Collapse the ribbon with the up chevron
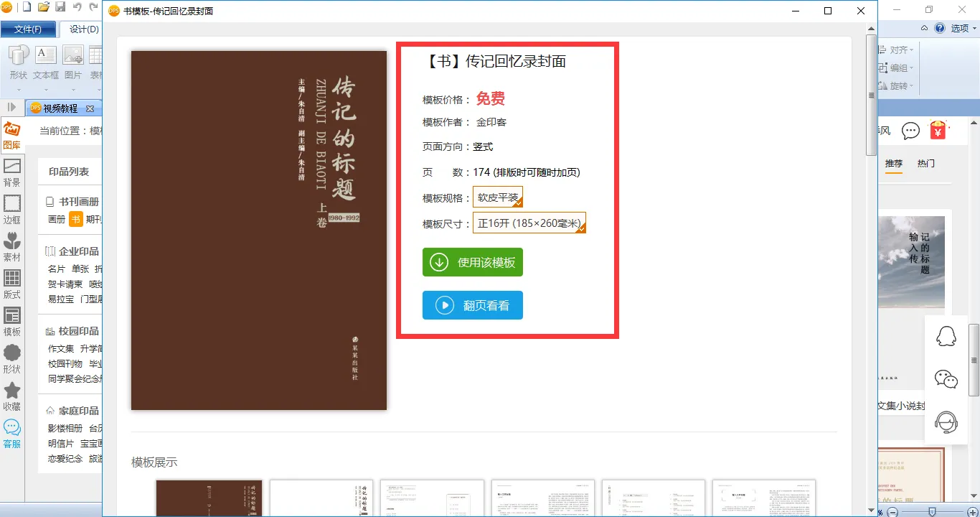980x517 pixels. pyautogui.click(x=925, y=28)
